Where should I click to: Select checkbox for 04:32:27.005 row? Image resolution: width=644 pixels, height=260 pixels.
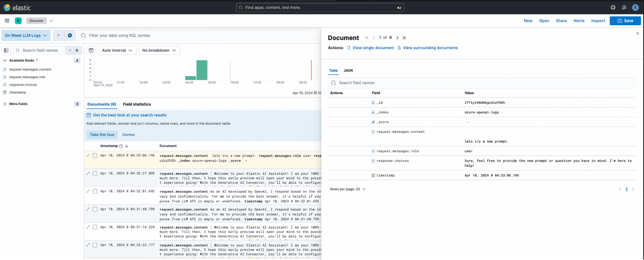[95, 174]
